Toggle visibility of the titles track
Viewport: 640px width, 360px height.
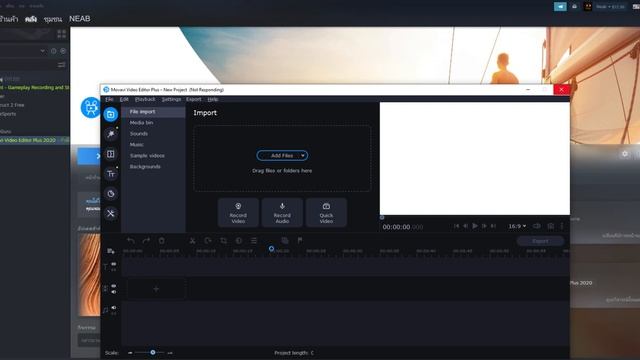coord(113,264)
